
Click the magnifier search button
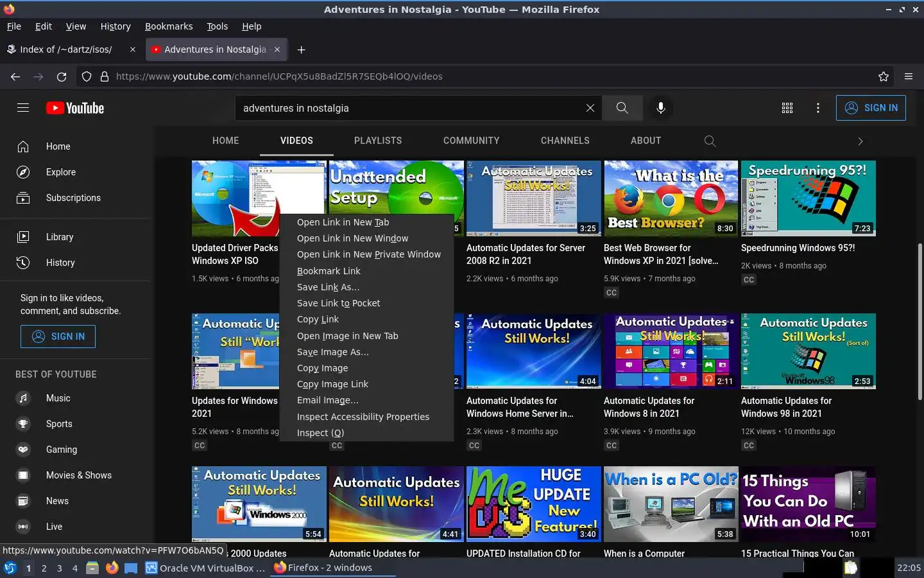[x=622, y=108]
